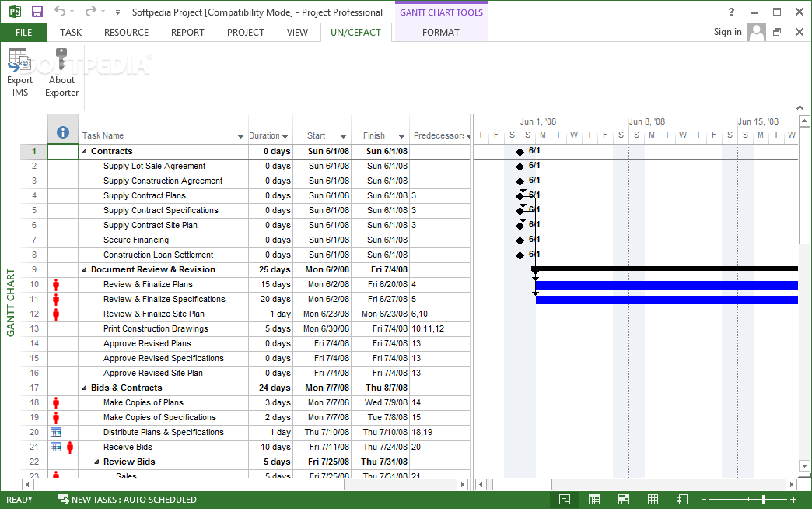The width and height of the screenshot is (812, 509).
Task: Click the 24 days duration cell
Action: click(271, 388)
